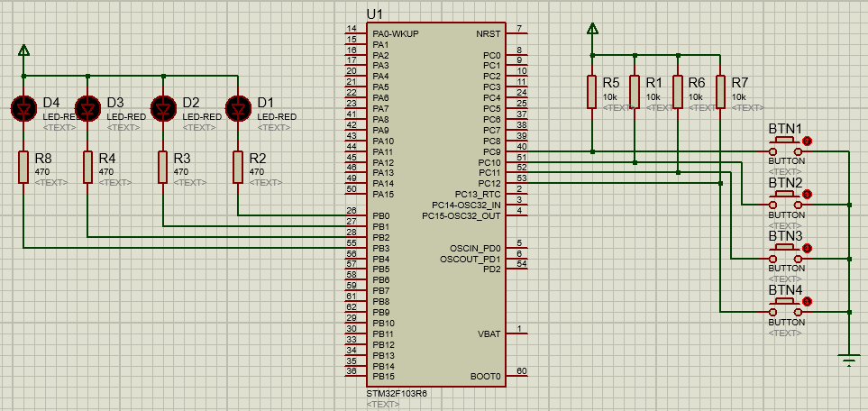Click the PC13_RTC pin label
This screenshot has height=411, width=868.
click(x=478, y=195)
